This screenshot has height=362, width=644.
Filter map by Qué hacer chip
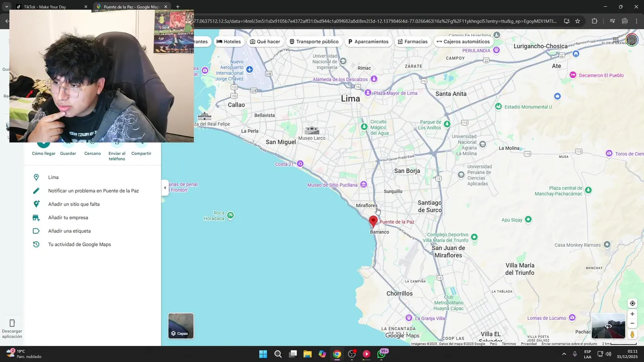tap(265, 42)
